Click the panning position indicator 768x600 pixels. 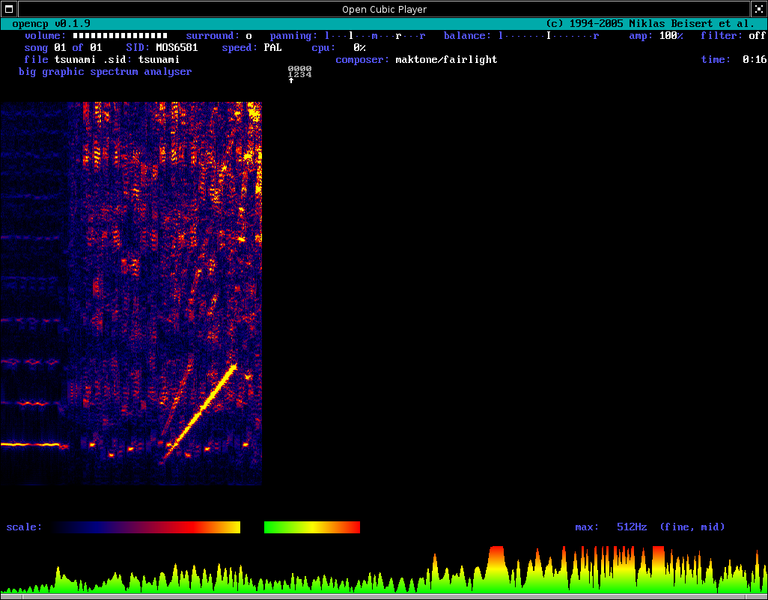375,36
